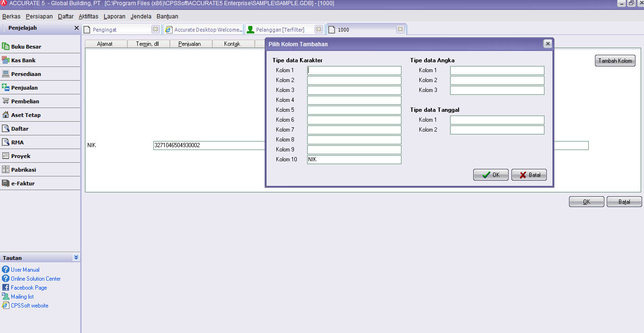Open Pabrikasi module icon
Viewport: 644px width, 333px height.
click(6, 169)
